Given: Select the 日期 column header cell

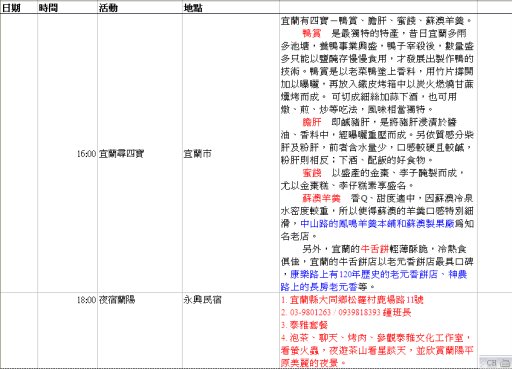Looking at the screenshot, I should pos(19,7).
